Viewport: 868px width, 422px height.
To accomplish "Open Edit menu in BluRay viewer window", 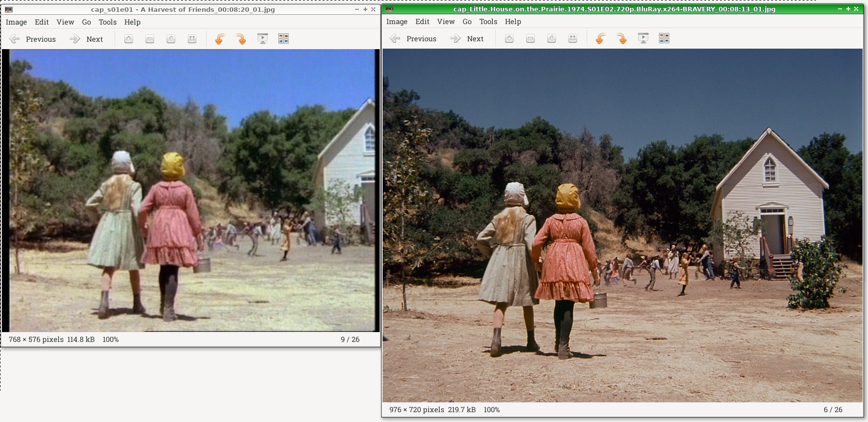I will [x=422, y=22].
